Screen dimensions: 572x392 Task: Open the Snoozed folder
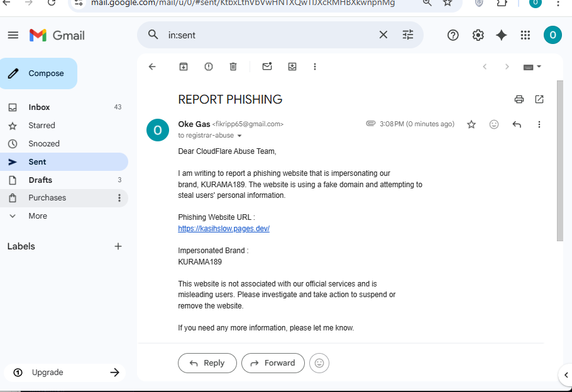[x=64, y=144]
